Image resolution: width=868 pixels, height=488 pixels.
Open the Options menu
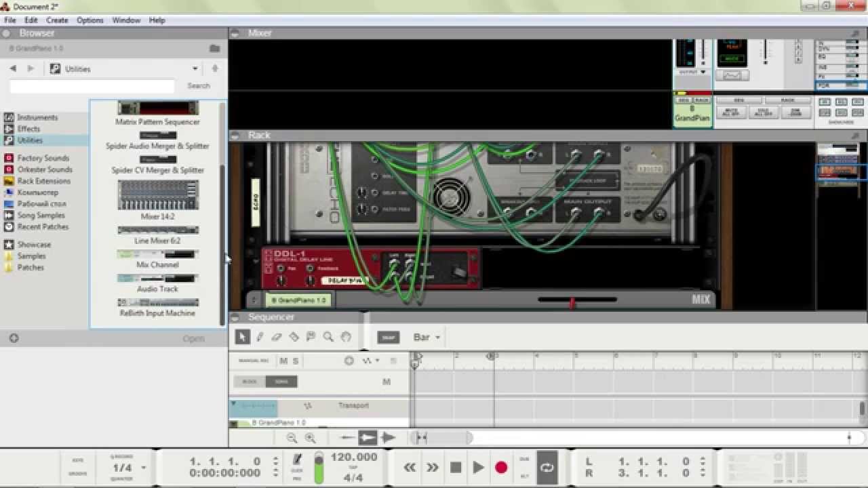click(90, 20)
